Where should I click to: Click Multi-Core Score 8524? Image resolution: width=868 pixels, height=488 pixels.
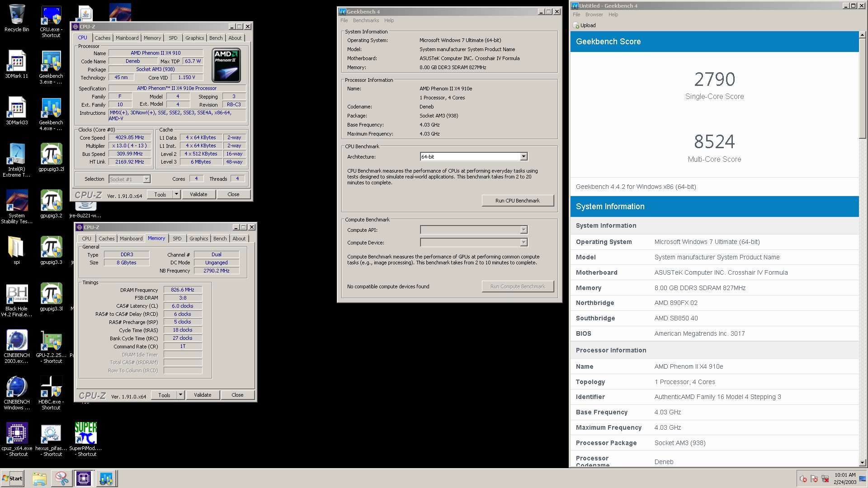[x=714, y=142]
